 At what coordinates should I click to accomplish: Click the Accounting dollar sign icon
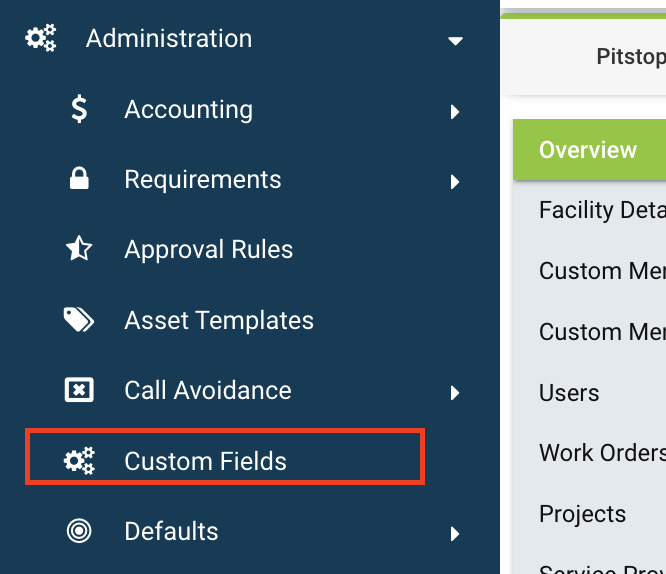[79, 109]
